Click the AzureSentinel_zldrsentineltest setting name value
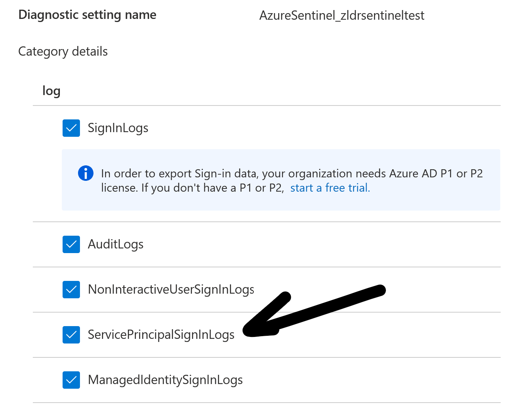 [341, 15]
